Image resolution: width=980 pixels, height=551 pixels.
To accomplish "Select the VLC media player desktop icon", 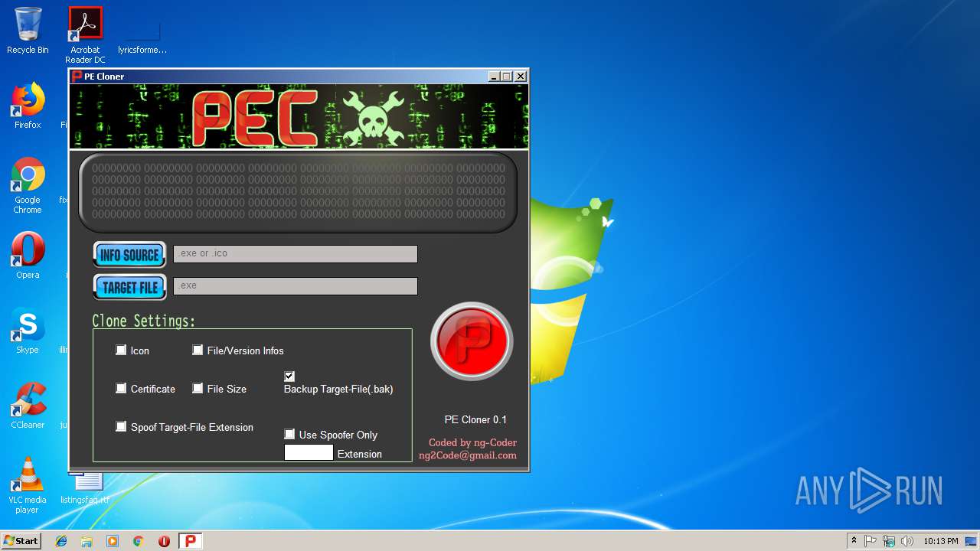I will (28, 485).
